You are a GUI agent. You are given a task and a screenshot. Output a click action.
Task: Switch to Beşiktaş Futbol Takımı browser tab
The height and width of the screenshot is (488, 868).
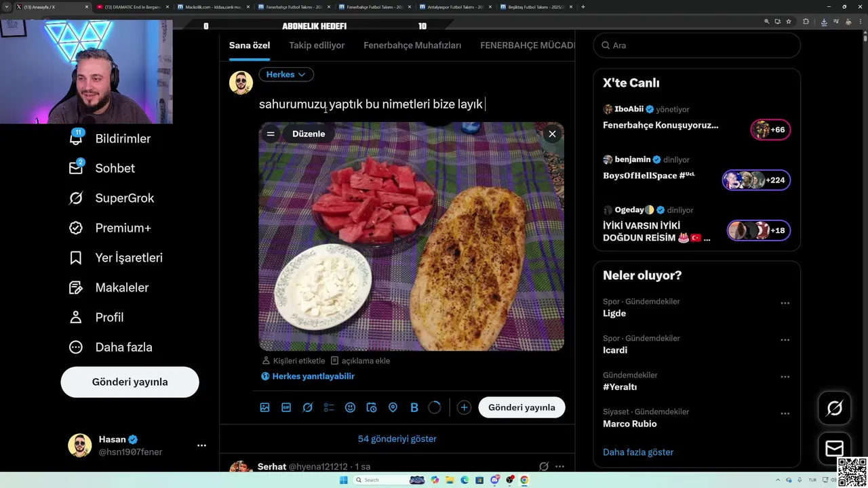[536, 7]
